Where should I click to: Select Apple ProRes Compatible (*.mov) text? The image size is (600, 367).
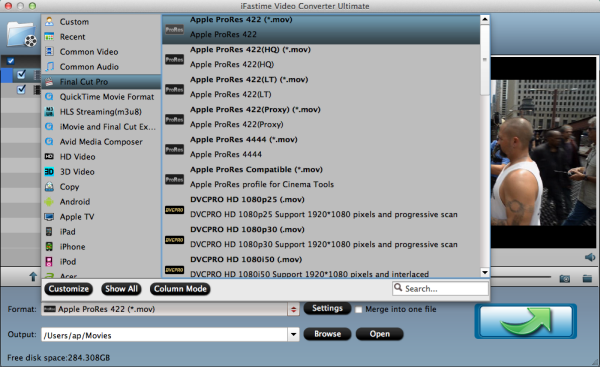point(256,169)
